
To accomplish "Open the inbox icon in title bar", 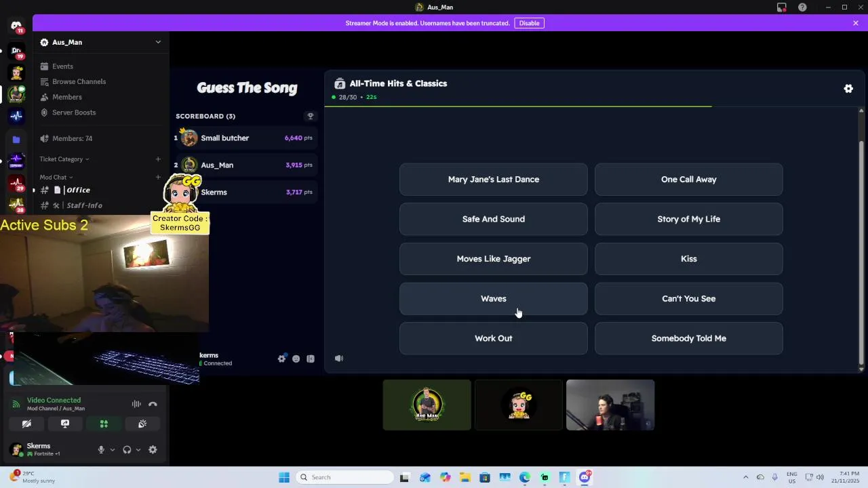I will point(782,7).
